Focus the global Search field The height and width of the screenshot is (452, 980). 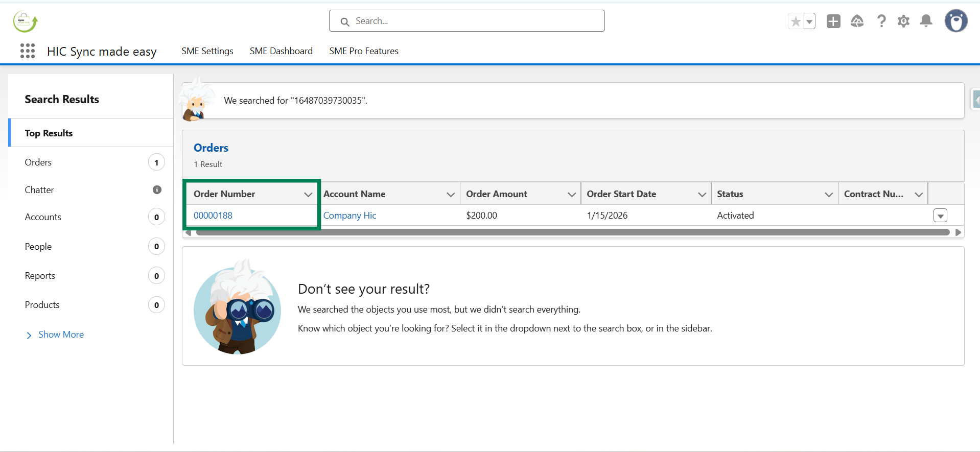point(467,21)
